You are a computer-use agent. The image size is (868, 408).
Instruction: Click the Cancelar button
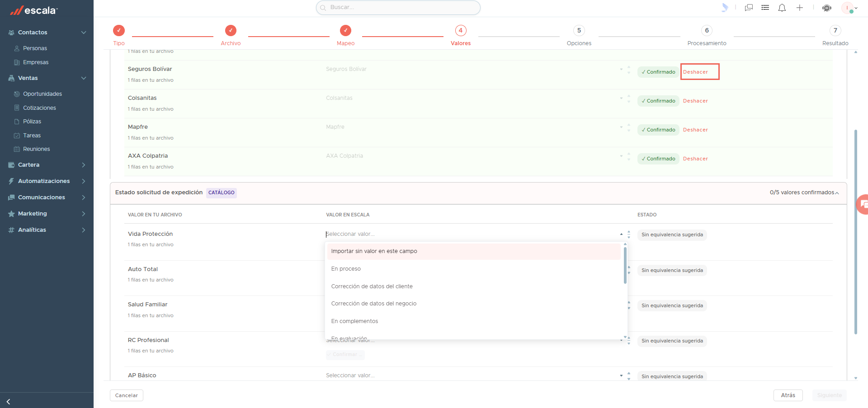point(127,395)
